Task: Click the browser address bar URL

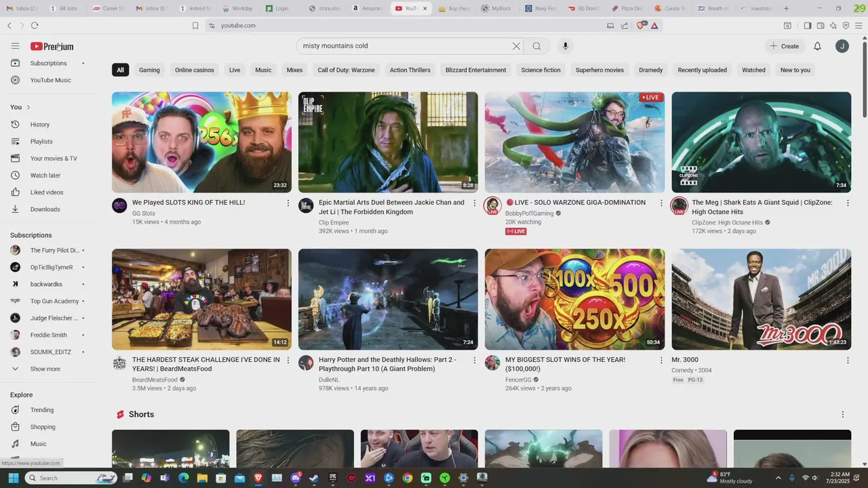Action: pos(238,25)
